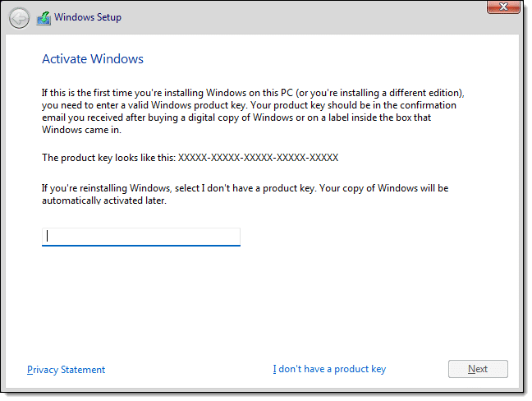Click the back arrow button
532x401 pixels.
(x=19, y=18)
